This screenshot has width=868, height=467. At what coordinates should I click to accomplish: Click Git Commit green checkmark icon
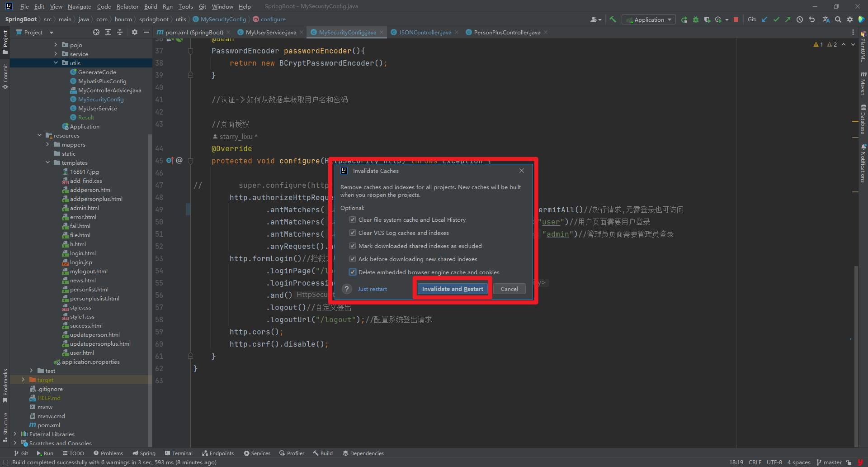[776, 19]
